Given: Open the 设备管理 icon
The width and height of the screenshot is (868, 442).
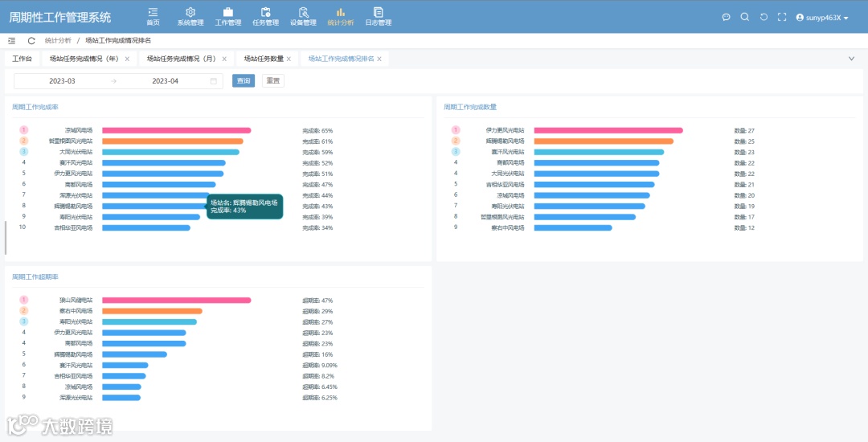Looking at the screenshot, I should (x=303, y=12).
